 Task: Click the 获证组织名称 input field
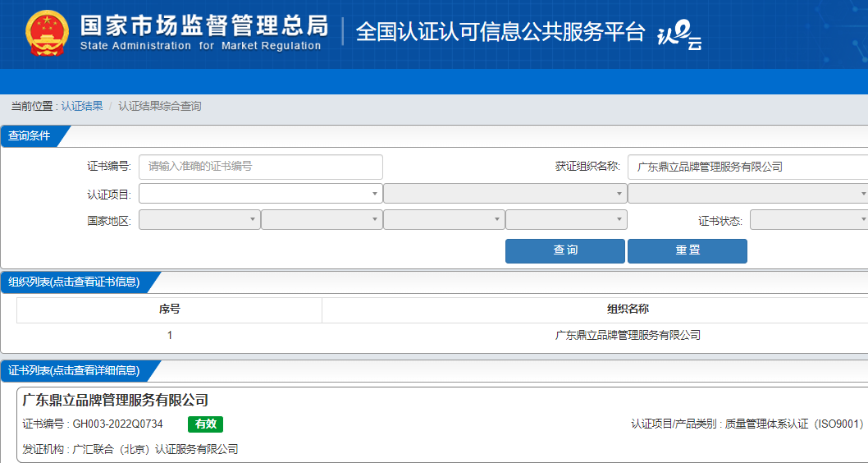tap(748, 167)
